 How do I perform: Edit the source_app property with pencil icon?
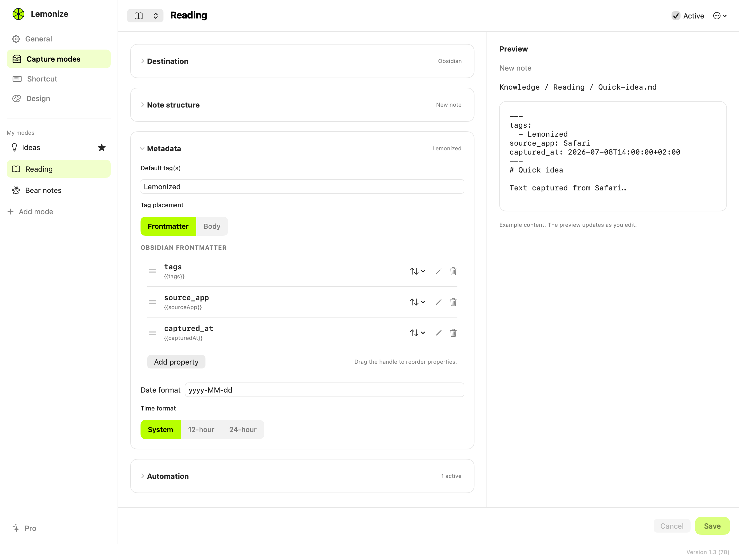point(439,302)
